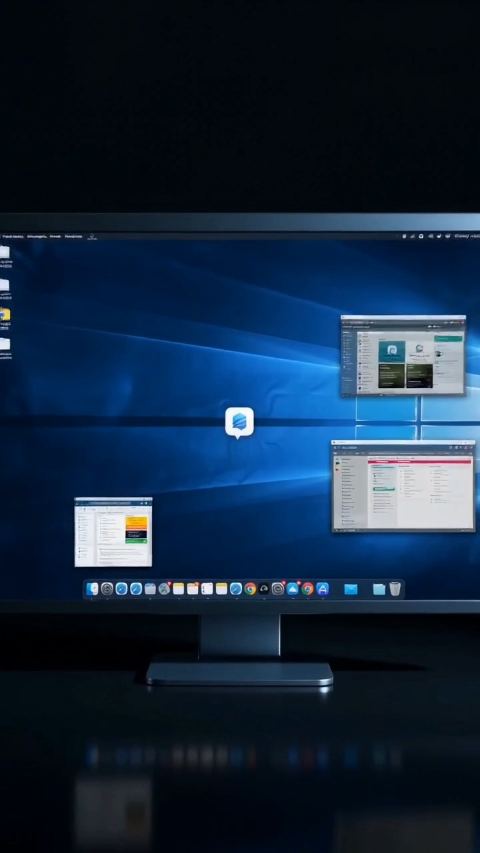Image resolution: width=480 pixels, height=853 pixels.
Task: Click the yellow block in the small window
Action: coord(137,522)
